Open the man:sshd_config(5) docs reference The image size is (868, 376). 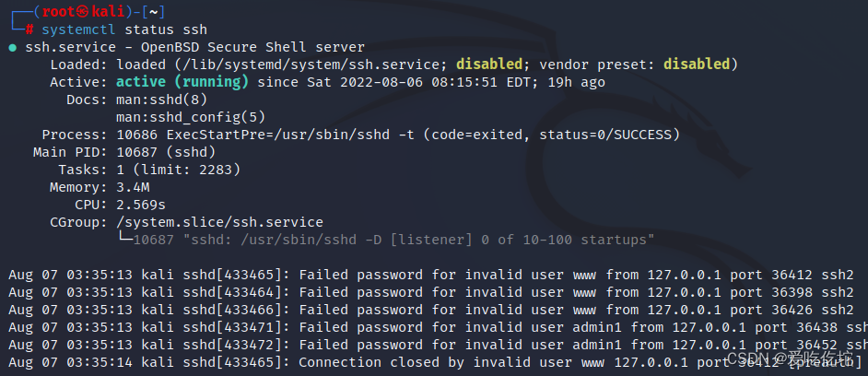191,117
